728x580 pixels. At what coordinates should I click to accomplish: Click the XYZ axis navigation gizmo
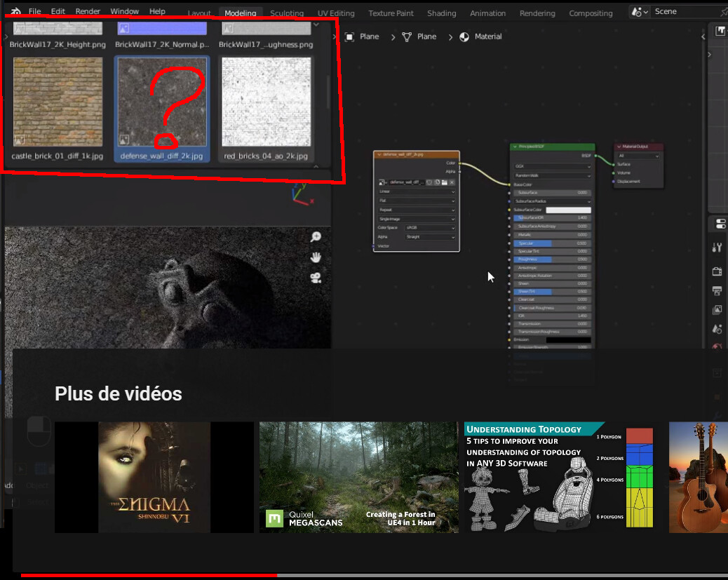point(302,194)
